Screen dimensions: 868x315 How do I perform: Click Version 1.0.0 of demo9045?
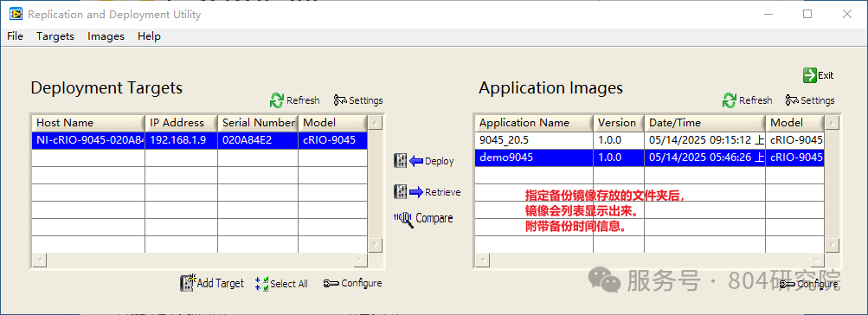[619, 157]
